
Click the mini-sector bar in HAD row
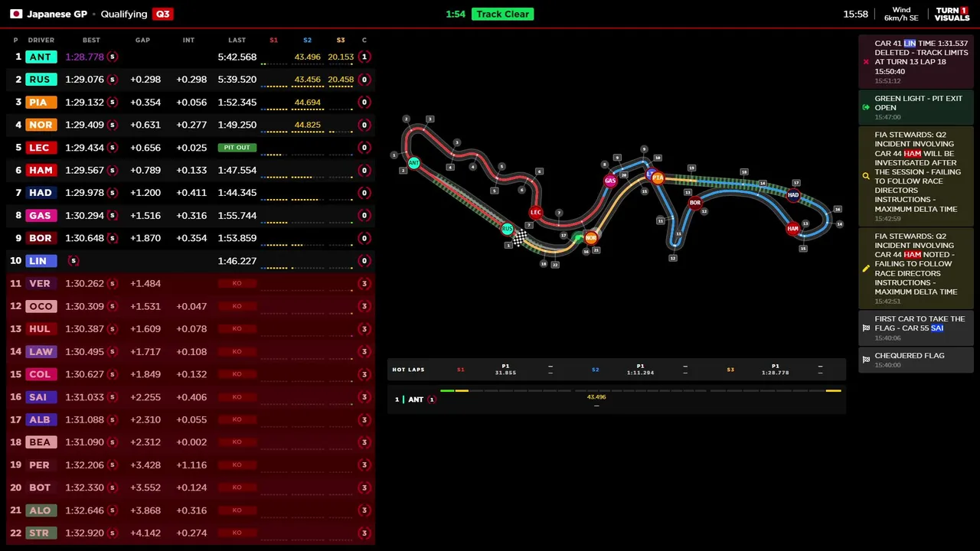click(x=307, y=201)
